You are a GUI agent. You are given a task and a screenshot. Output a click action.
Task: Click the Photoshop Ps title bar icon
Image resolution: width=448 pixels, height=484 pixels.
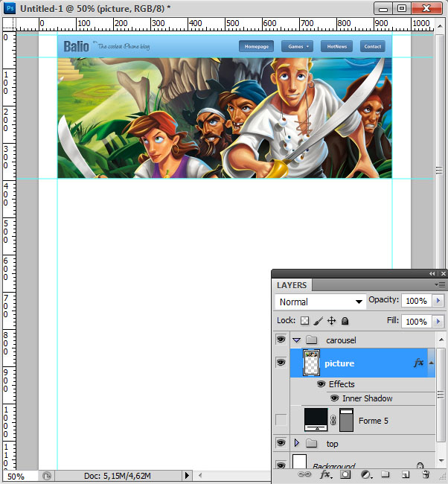(x=10, y=8)
